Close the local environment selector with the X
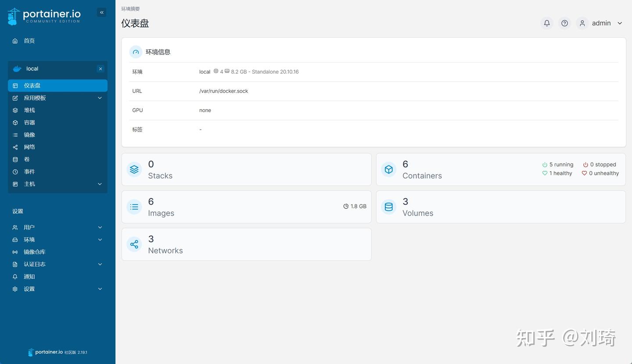 [x=101, y=69]
